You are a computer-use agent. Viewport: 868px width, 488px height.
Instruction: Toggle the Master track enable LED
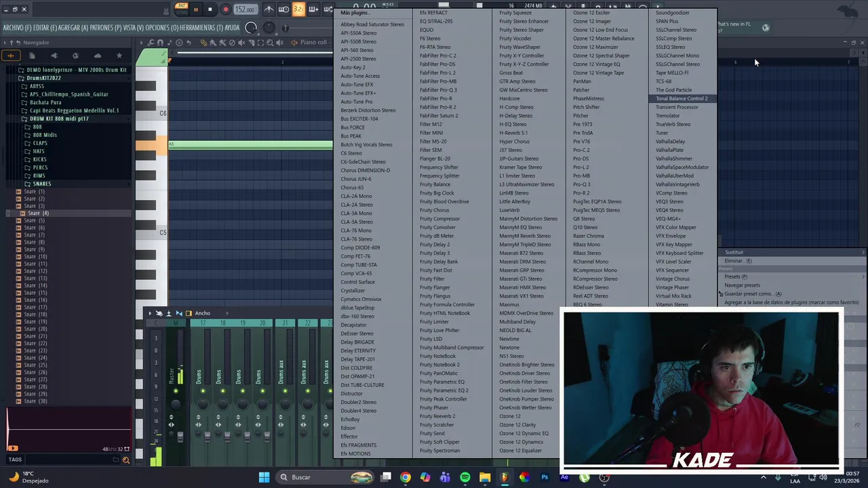coord(176,391)
